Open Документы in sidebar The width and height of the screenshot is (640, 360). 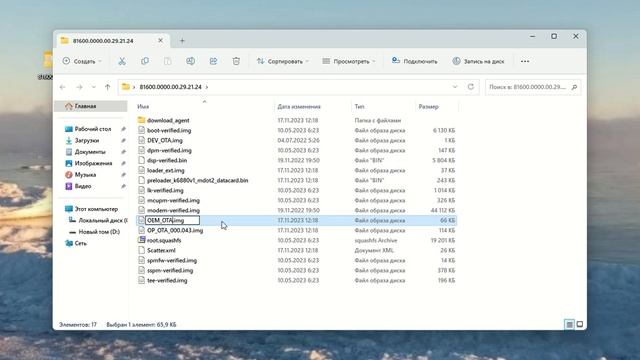(x=90, y=152)
